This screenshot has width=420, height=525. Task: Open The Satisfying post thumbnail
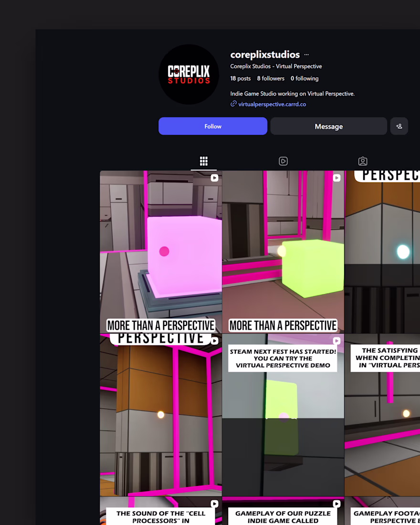pyautogui.click(x=382, y=415)
